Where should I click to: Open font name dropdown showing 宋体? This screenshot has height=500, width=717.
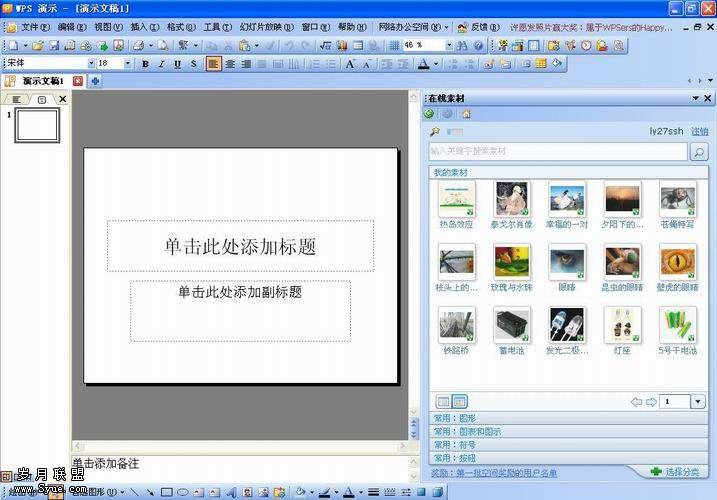coord(91,63)
